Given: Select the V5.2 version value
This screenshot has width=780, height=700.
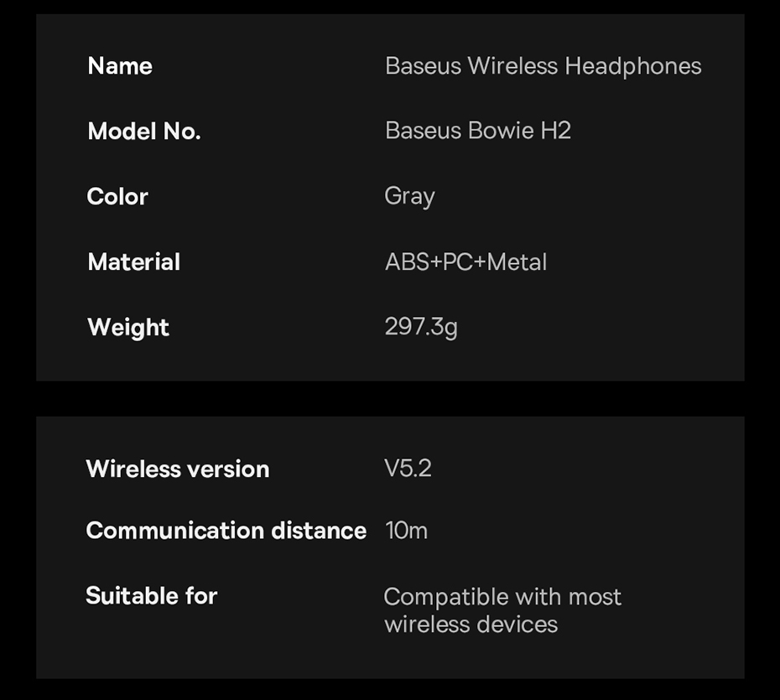Looking at the screenshot, I should tap(408, 468).
